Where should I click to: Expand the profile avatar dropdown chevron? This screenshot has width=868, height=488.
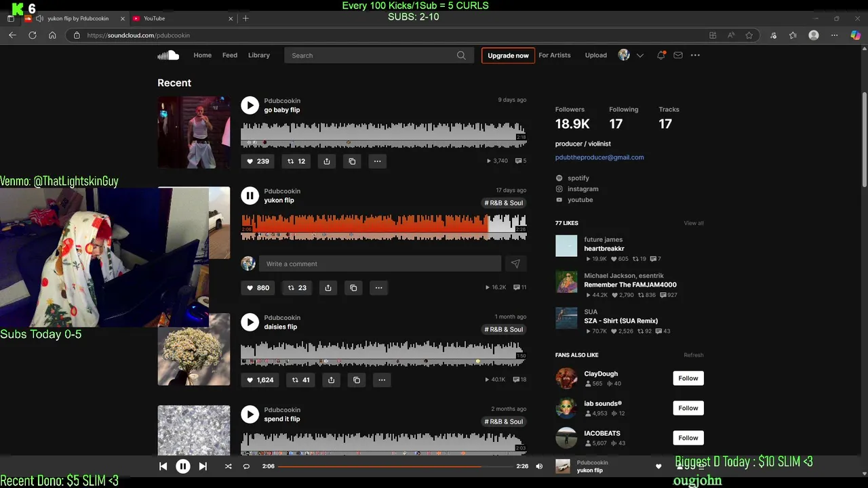(639, 56)
